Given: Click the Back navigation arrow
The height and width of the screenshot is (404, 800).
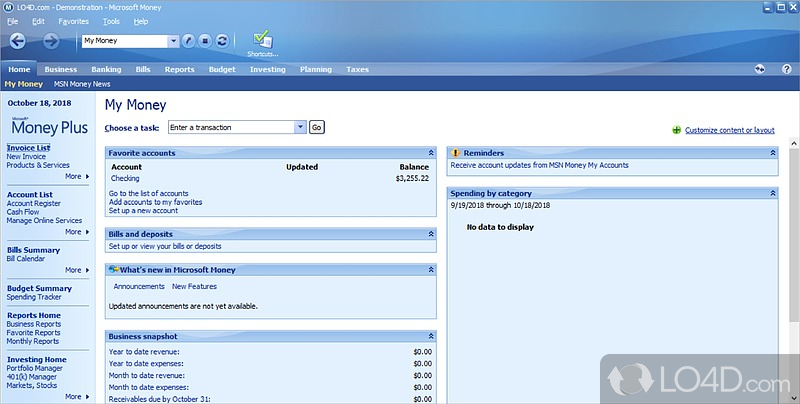Looking at the screenshot, I should [x=19, y=41].
